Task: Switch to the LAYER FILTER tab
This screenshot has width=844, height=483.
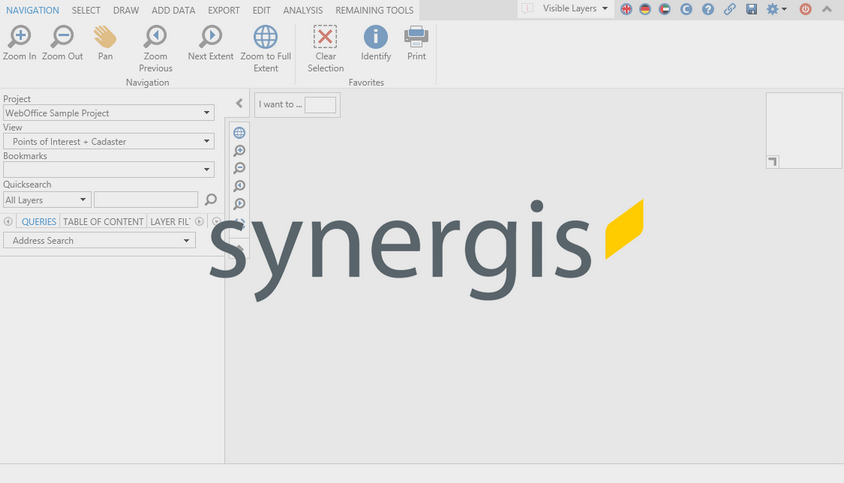Action: click(170, 221)
